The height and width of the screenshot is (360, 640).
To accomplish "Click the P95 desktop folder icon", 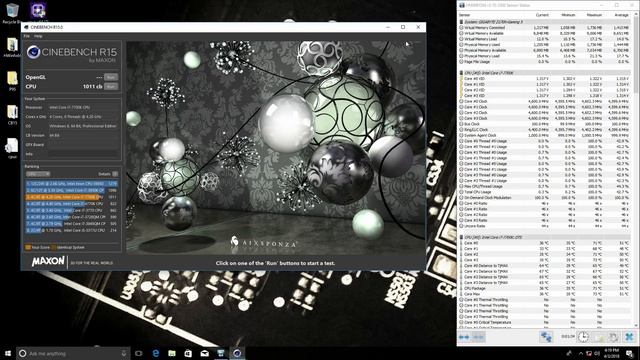I will click(12, 80).
